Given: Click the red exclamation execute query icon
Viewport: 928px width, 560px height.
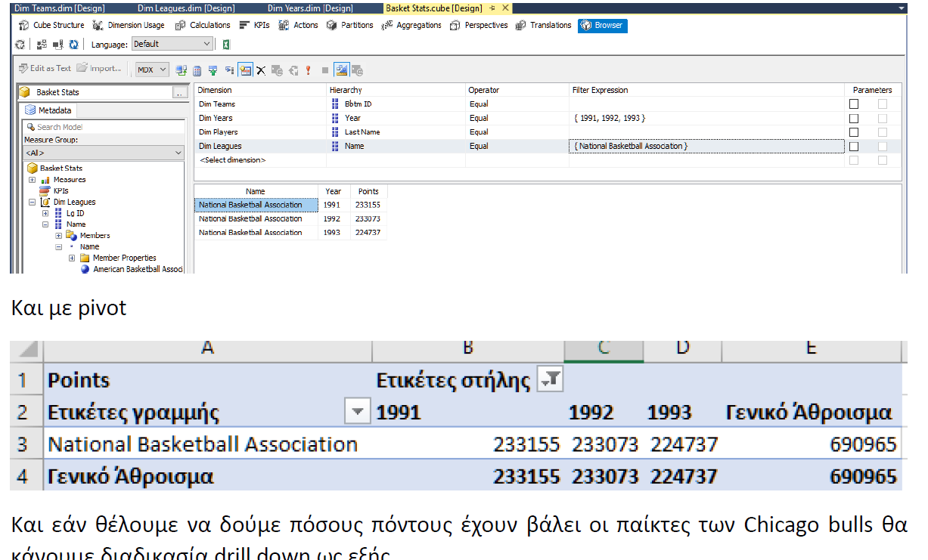Looking at the screenshot, I should 308,70.
